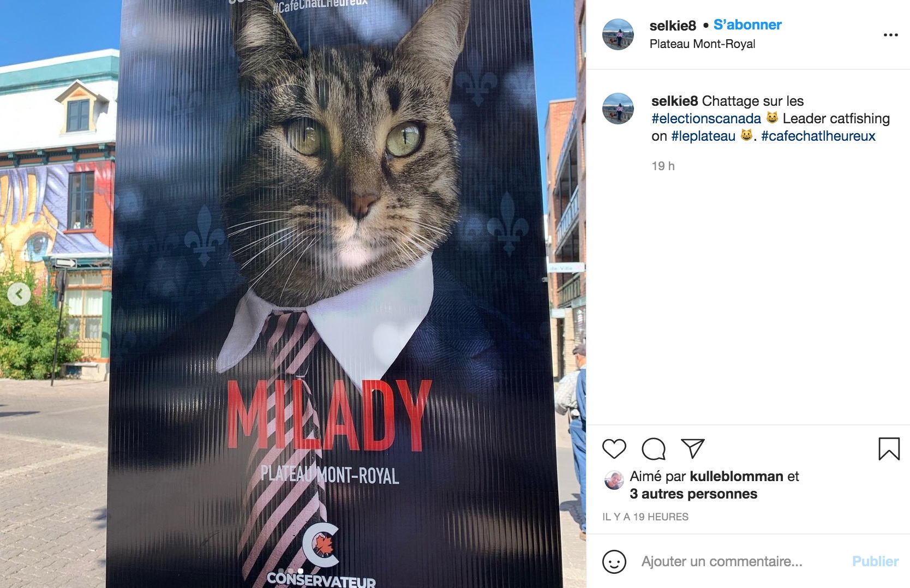This screenshot has height=588, width=910.
Task: Click Publier to post the comment
Action: [875, 561]
